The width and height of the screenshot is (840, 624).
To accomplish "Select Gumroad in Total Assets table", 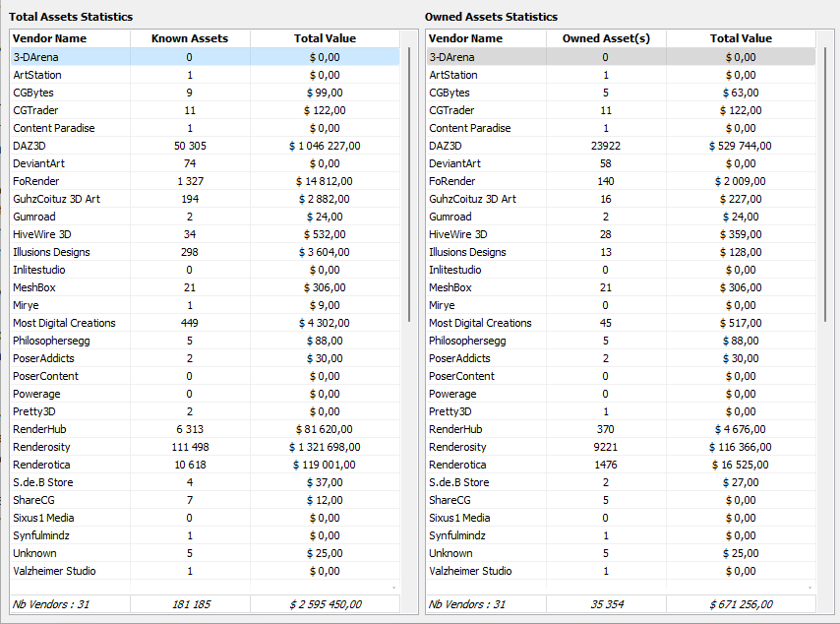I will 206,217.
